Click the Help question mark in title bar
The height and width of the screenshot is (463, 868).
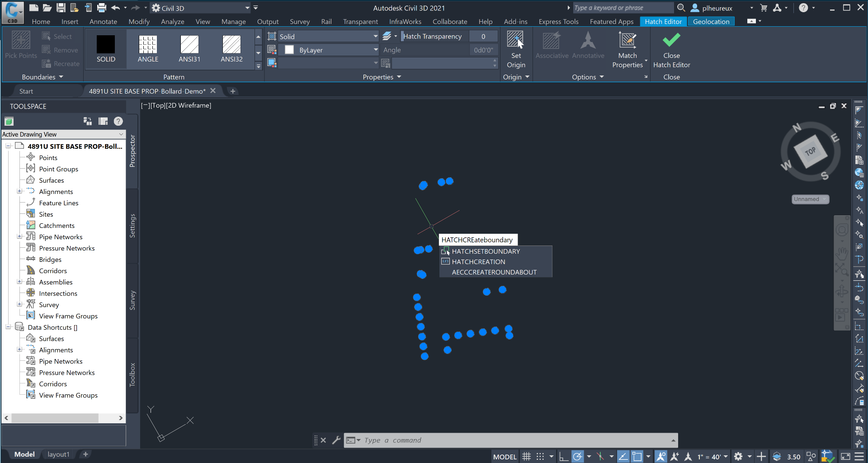point(803,8)
